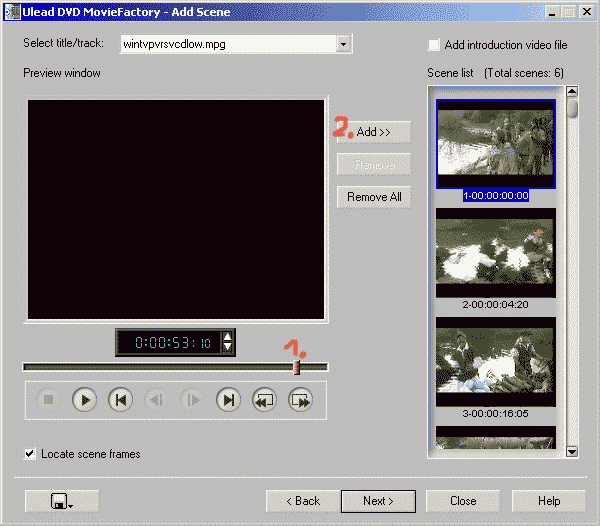This screenshot has width=600, height=526.
Task: Select scene thumbnail 3-00:00:16:05
Action: coord(496,362)
